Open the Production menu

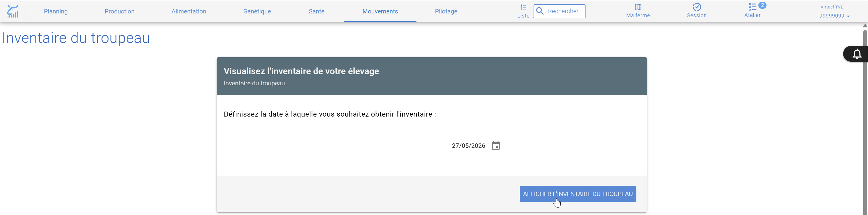120,11
